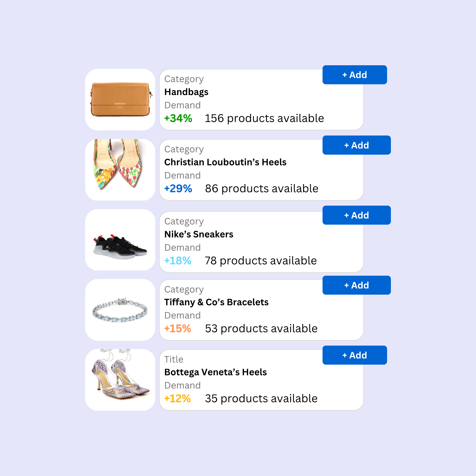Click the +18% demand figure
The width and height of the screenshot is (476, 476).
click(x=178, y=261)
